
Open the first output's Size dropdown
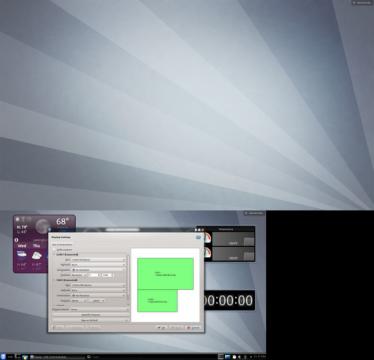click(x=99, y=260)
